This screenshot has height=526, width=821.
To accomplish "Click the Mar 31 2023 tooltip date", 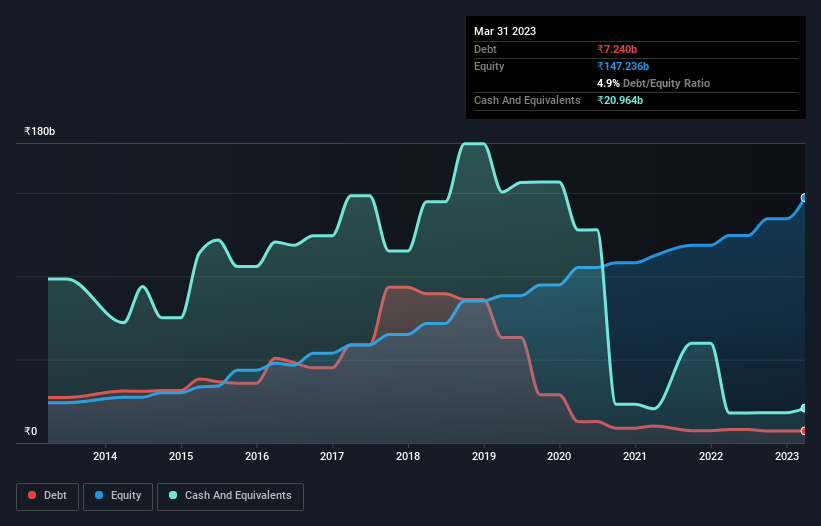I will 505,31.
